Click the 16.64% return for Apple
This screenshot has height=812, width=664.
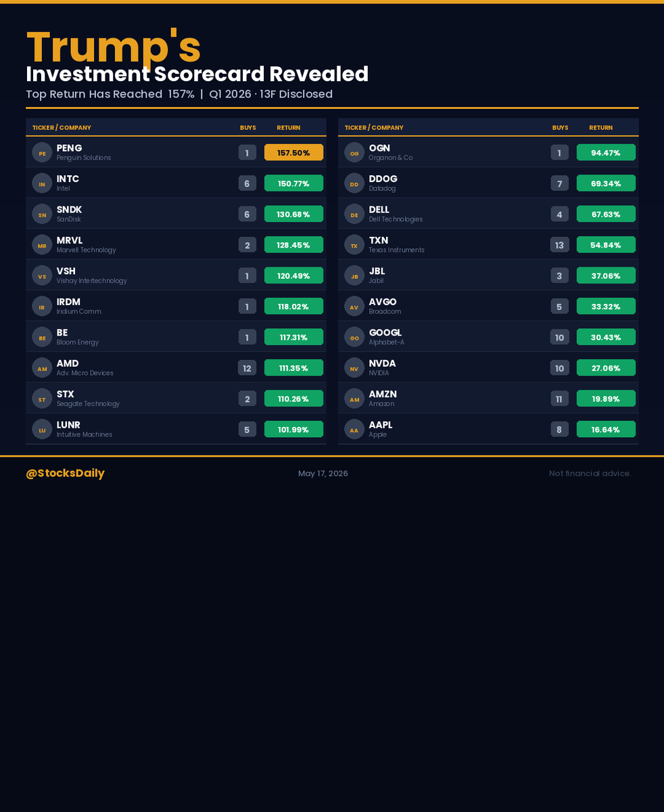pyautogui.click(x=606, y=430)
